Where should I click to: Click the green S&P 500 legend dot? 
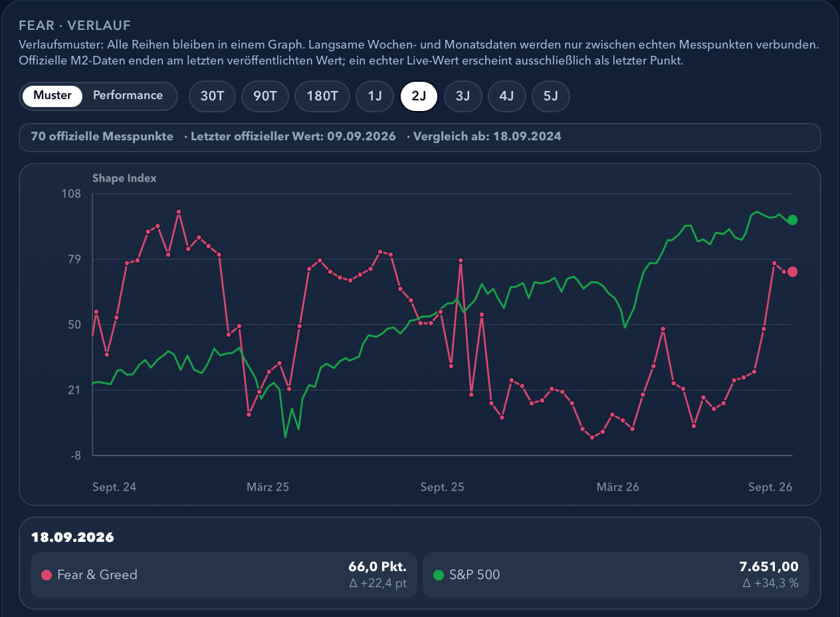pos(439,575)
